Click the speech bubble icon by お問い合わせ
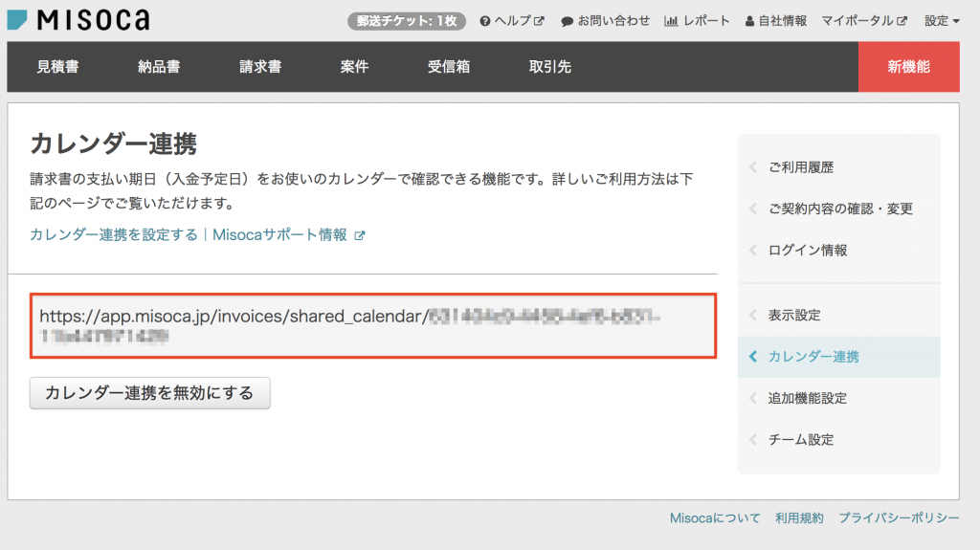The width and height of the screenshot is (980, 550). tap(567, 21)
